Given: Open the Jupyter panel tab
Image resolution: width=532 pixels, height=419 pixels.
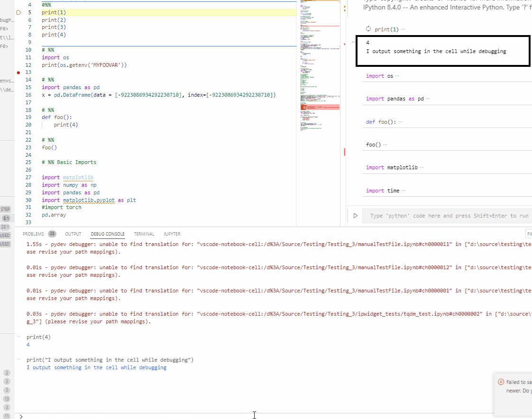Looking at the screenshot, I should pos(172,234).
